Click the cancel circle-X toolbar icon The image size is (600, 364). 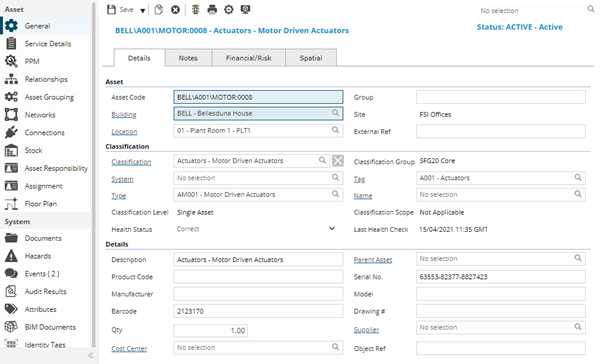pos(175,10)
